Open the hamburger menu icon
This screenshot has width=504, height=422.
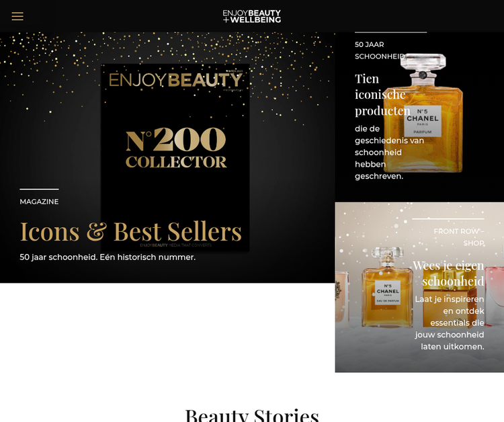coord(17,16)
